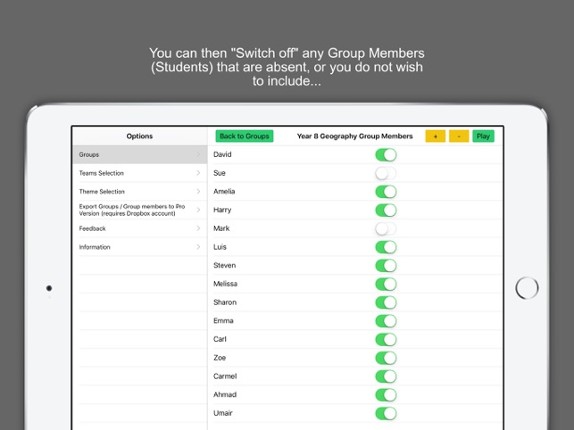Switch off David's toggle
The image size is (574, 430).
(386, 155)
